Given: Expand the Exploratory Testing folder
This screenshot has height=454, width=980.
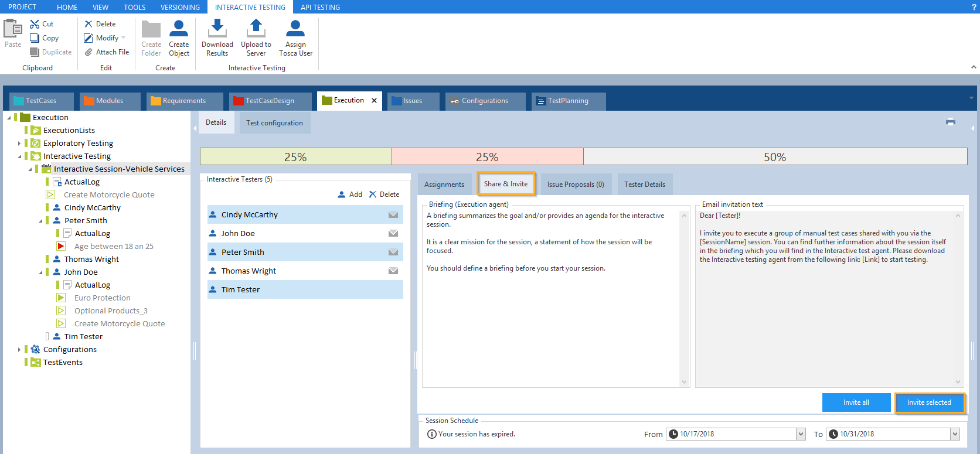Looking at the screenshot, I should tap(19, 144).
